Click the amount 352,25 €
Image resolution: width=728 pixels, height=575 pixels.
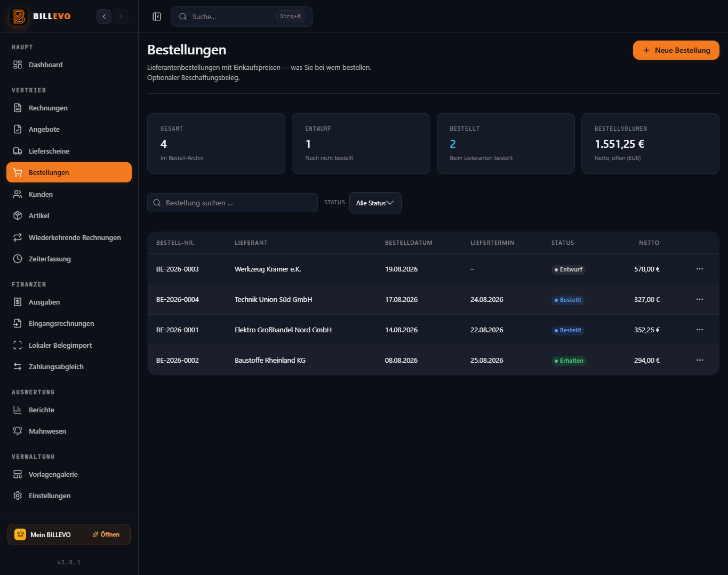pos(647,330)
